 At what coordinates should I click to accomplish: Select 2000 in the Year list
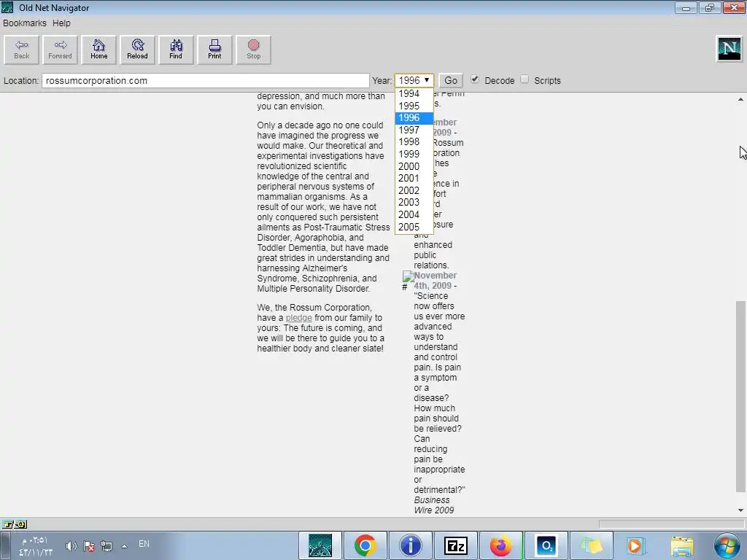point(414,166)
